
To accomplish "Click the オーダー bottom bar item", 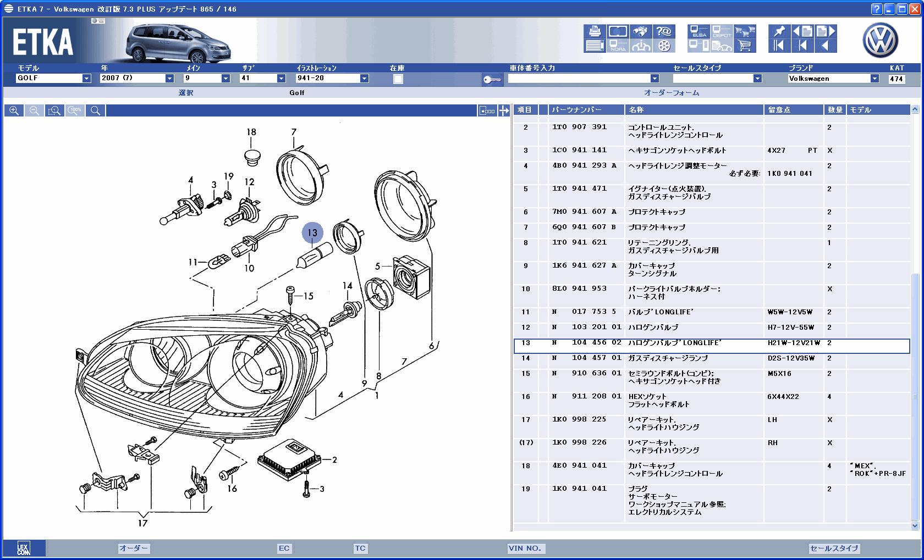I will tap(134, 548).
